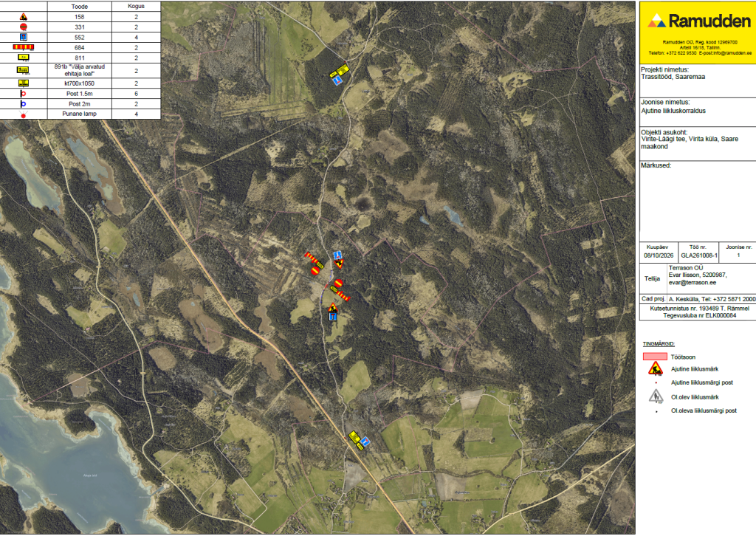Select the Punane lamp red lamp icon
Screen dimensions: 756x536
(23, 114)
